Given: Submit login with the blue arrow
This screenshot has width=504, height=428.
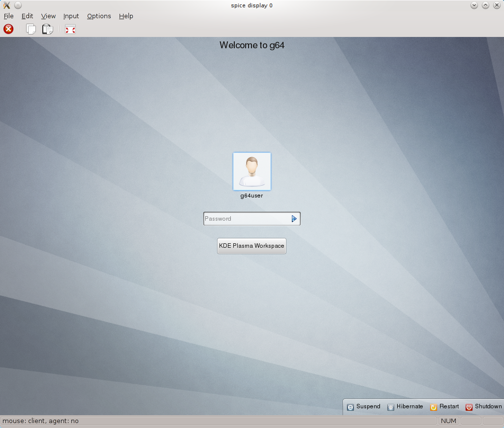Looking at the screenshot, I should [x=294, y=219].
